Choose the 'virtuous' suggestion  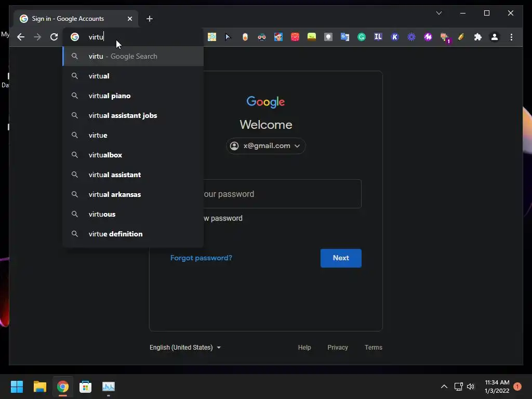pyautogui.click(x=133, y=214)
